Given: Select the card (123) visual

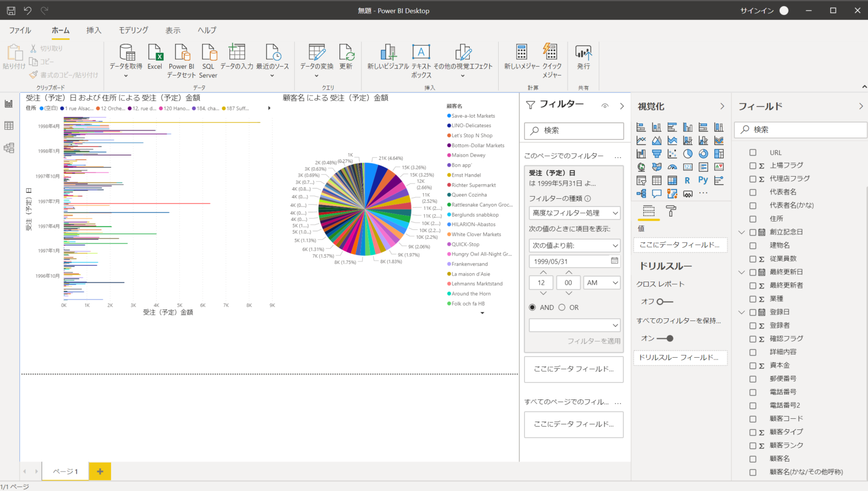Looking at the screenshot, I should pyautogui.click(x=688, y=167).
